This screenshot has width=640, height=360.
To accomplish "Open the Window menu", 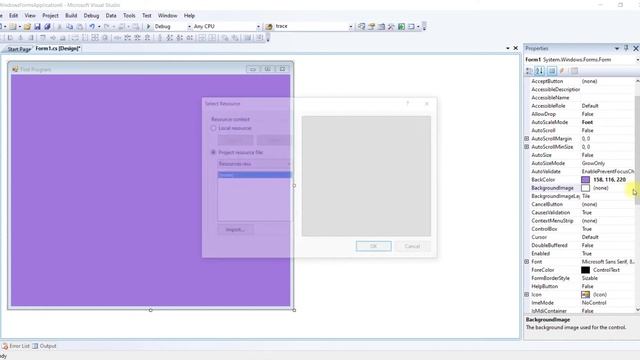I will click(167, 16).
